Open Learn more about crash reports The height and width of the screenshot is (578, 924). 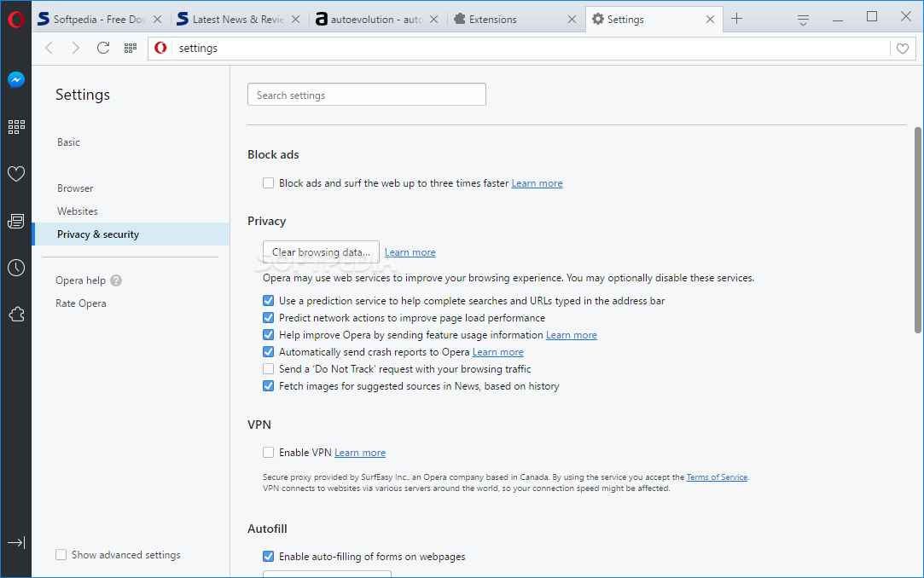coord(498,352)
